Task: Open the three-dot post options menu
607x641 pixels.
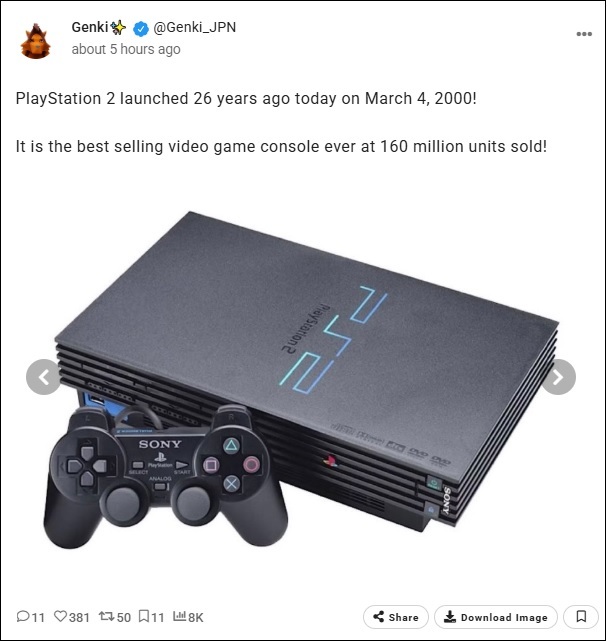Action: (x=584, y=34)
